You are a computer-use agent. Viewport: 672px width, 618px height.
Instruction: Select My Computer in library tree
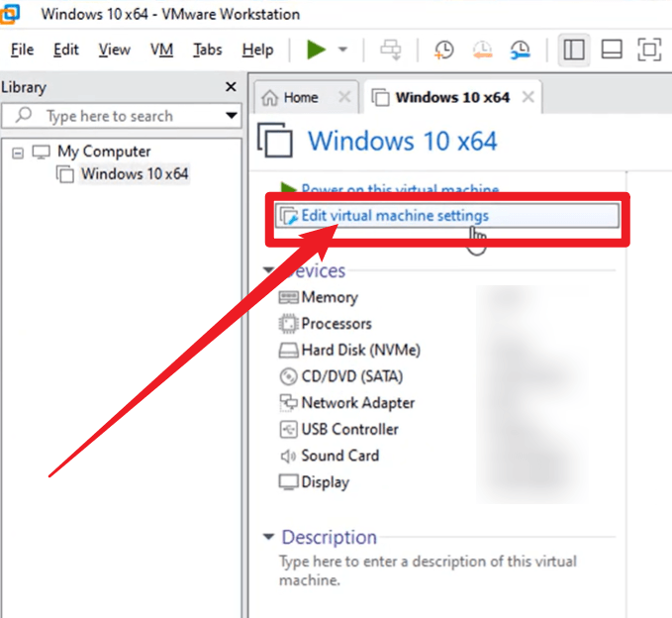104,152
